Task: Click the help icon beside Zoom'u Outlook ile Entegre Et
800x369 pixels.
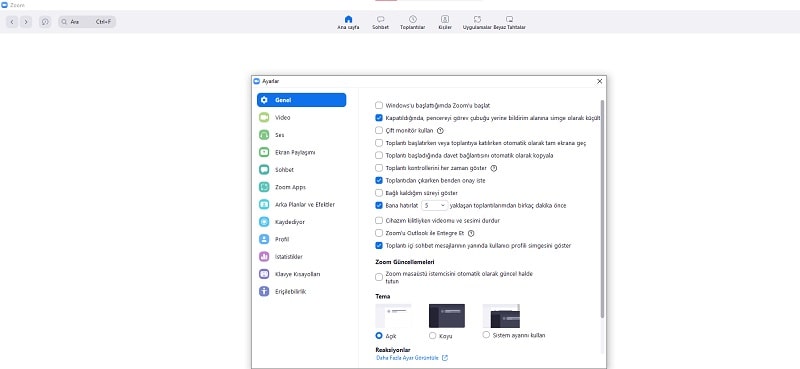Action: [471, 233]
